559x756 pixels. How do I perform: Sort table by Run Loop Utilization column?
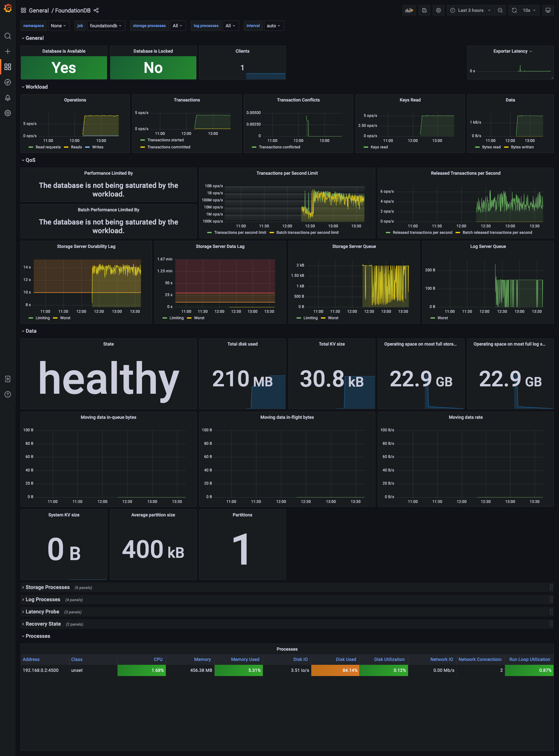click(529, 659)
